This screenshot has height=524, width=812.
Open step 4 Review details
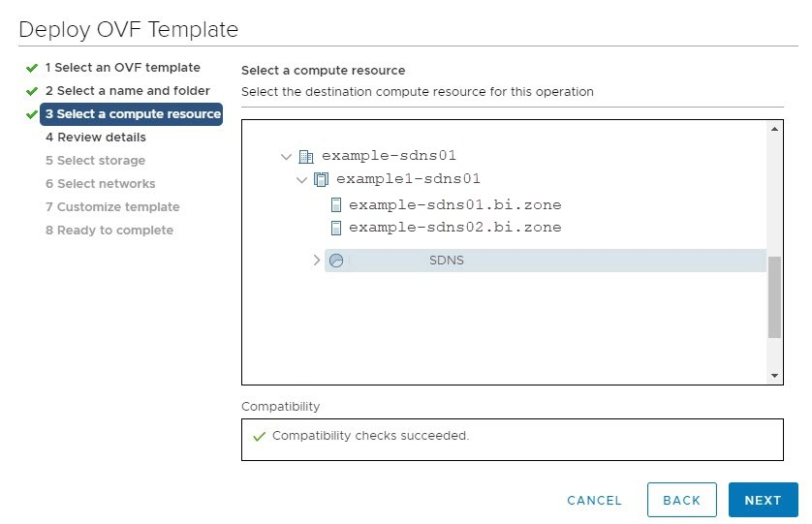[x=96, y=138]
